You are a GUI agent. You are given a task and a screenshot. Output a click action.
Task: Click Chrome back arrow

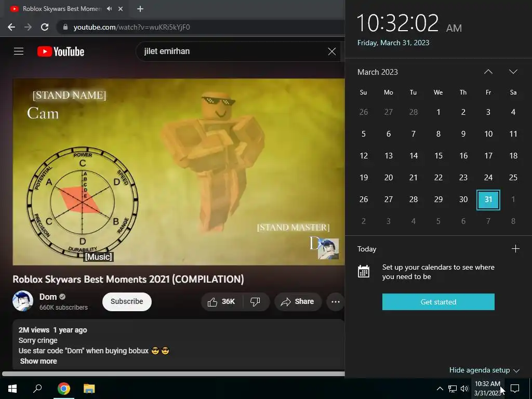point(11,27)
